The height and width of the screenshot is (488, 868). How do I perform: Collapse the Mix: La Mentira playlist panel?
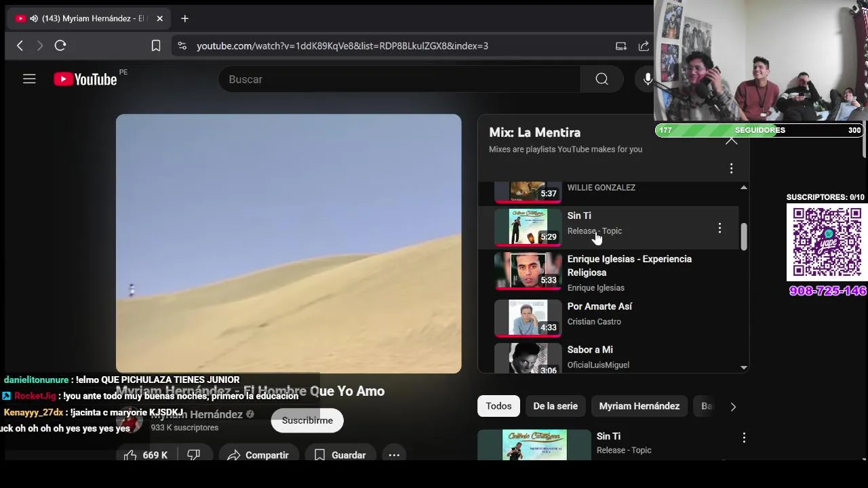click(x=731, y=140)
